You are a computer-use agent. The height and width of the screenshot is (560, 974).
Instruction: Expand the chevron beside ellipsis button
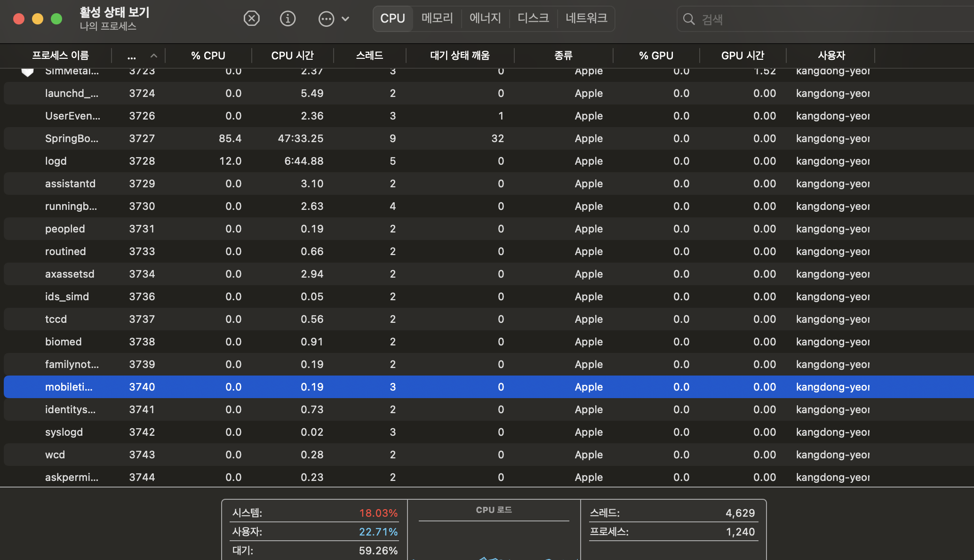tap(345, 19)
